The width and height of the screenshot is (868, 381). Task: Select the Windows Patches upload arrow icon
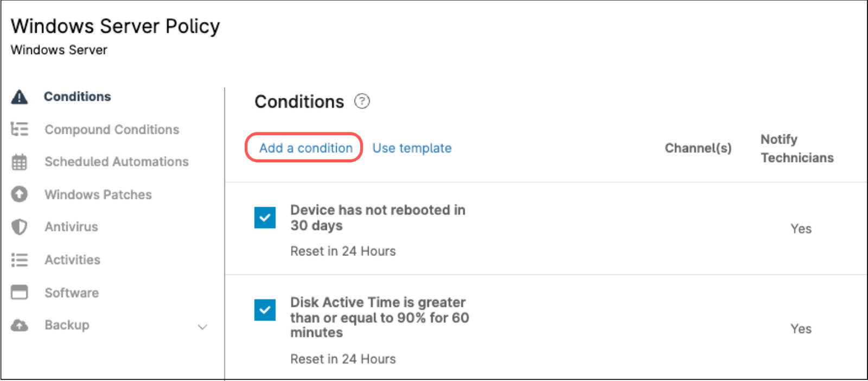[x=19, y=194]
